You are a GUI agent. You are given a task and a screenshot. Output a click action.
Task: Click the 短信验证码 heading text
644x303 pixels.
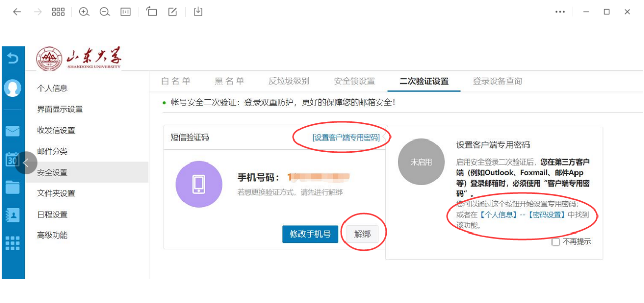coord(190,137)
